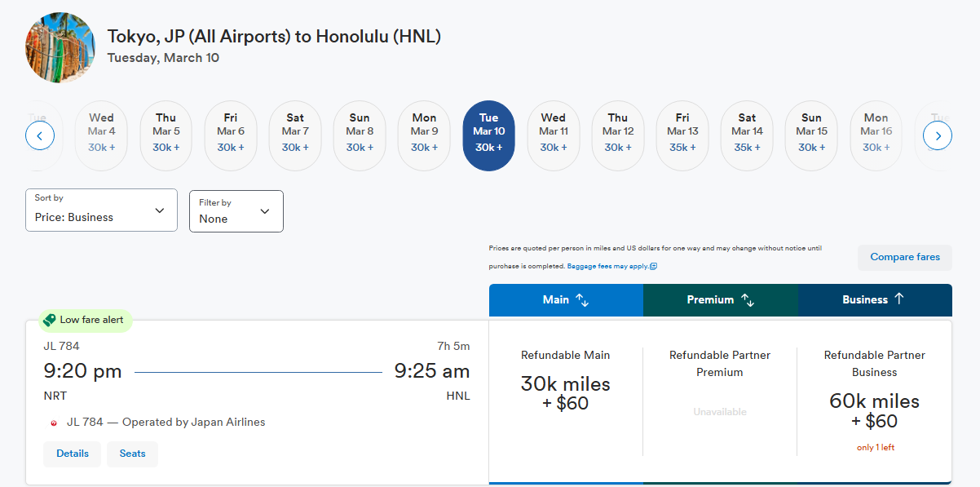The width and height of the screenshot is (980, 487).
Task: Choose the Mon Mar 9 date option
Action: 424,135
